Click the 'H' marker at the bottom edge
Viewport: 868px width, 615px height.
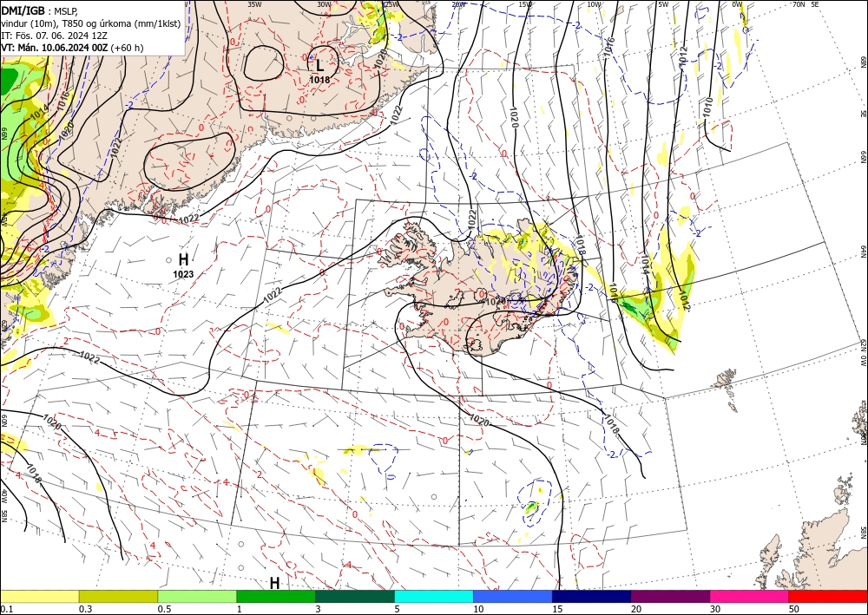(x=274, y=583)
